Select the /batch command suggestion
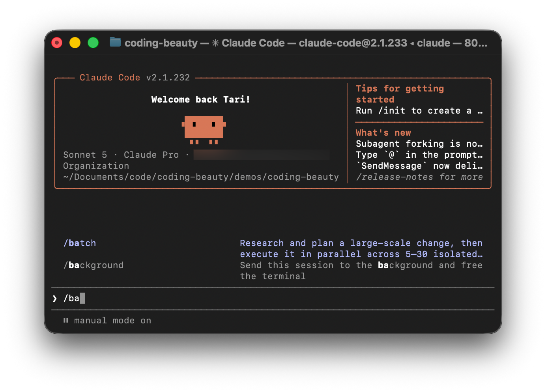 (80, 243)
